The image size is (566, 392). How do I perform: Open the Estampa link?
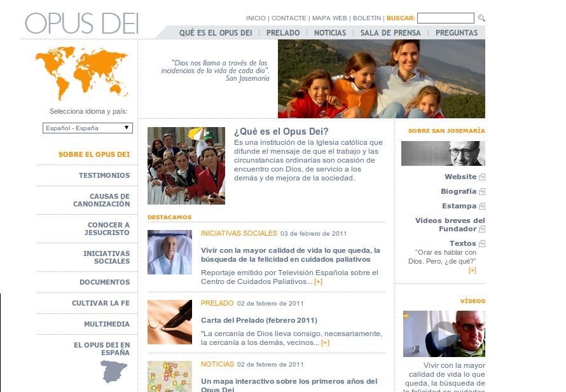click(459, 206)
